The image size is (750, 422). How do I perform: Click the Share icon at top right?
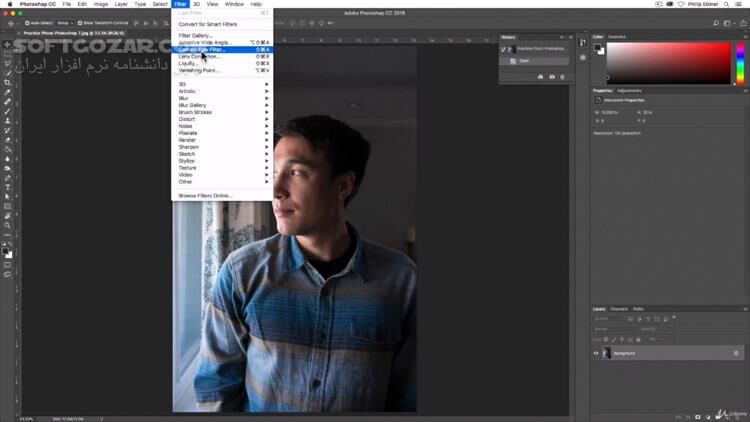tap(743, 23)
